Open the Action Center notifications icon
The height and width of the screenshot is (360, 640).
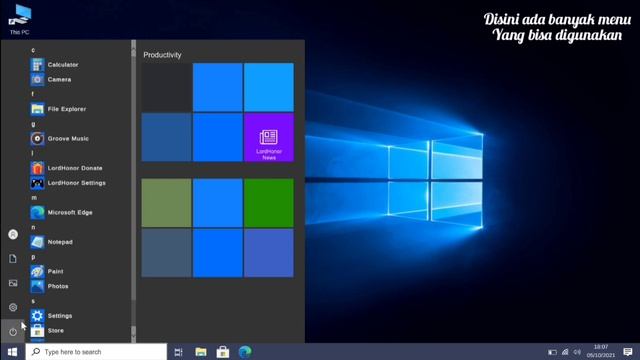tap(628, 351)
